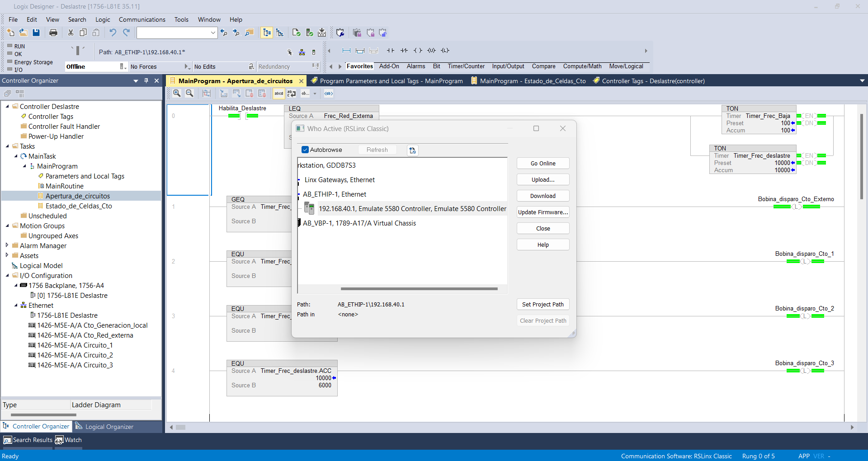Viewport: 868px width, 461px height.
Task: Toggle tag name display 'abcd' button
Action: point(279,94)
